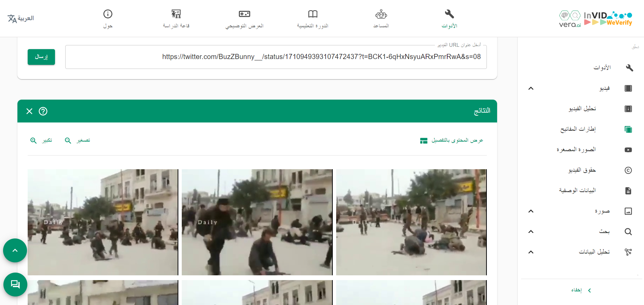The width and height of the screenshot is (644, 305).
Task: Click the فيديو label in sidebar
Action: [604, 88]
